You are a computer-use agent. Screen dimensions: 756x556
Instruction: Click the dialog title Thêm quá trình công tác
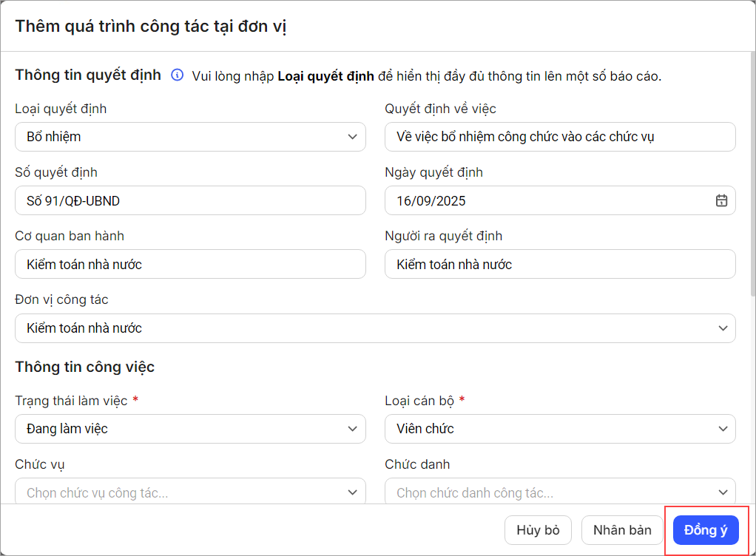tap(151, 26)
